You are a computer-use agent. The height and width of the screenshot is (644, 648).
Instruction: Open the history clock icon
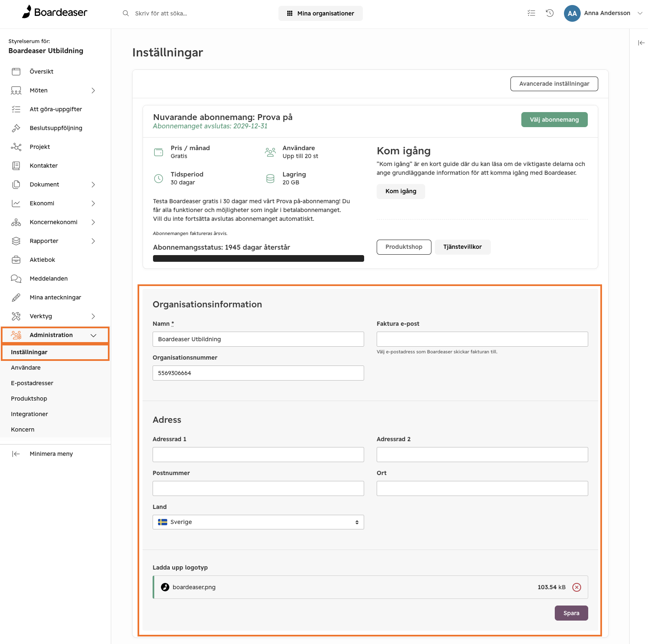[550, 13]
